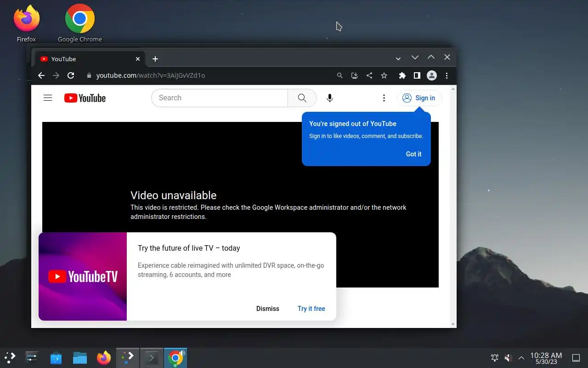Click the YouTubeTV promo image
This screenshot has height=368, width=588.
(x=83, y=276)
